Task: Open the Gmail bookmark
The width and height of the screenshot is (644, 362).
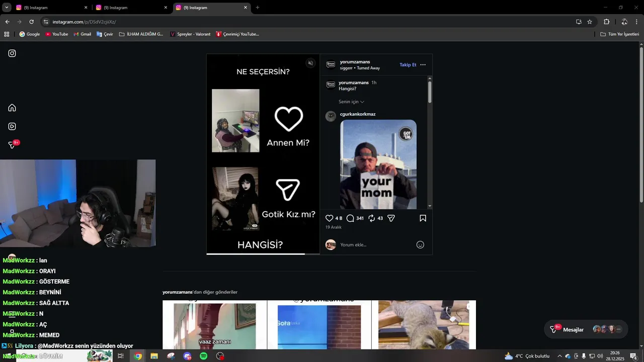Action: point(83,34)
